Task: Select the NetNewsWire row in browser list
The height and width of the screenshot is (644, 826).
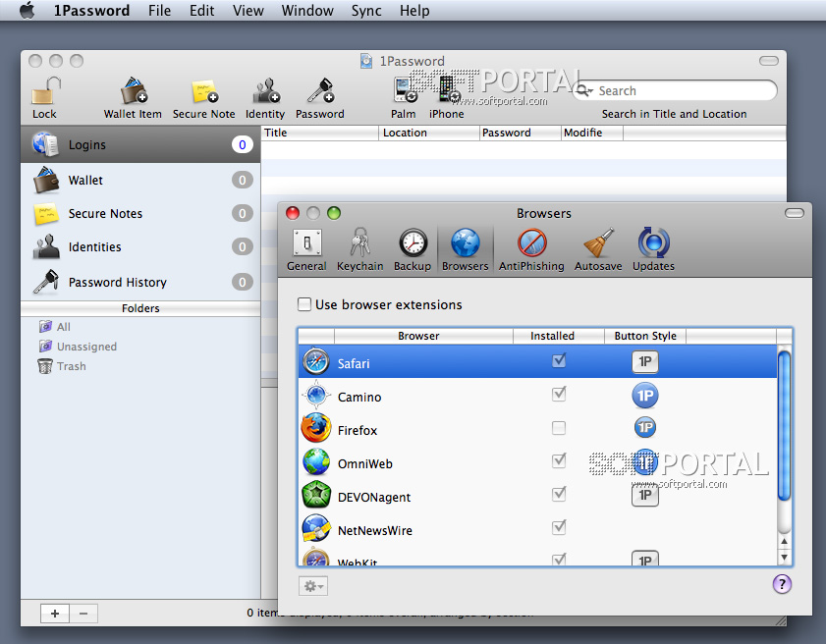Action: [537, 530]
